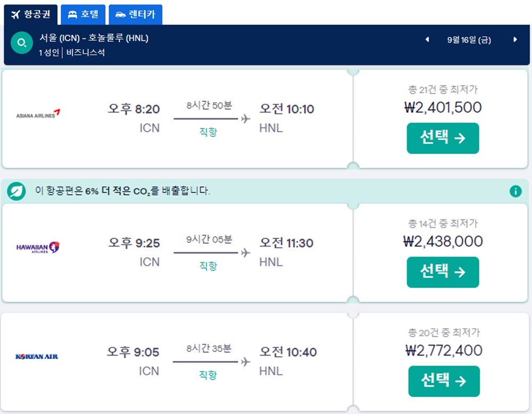Go to the next travel date
Screen dimensions: 532x414
point(514,40)
